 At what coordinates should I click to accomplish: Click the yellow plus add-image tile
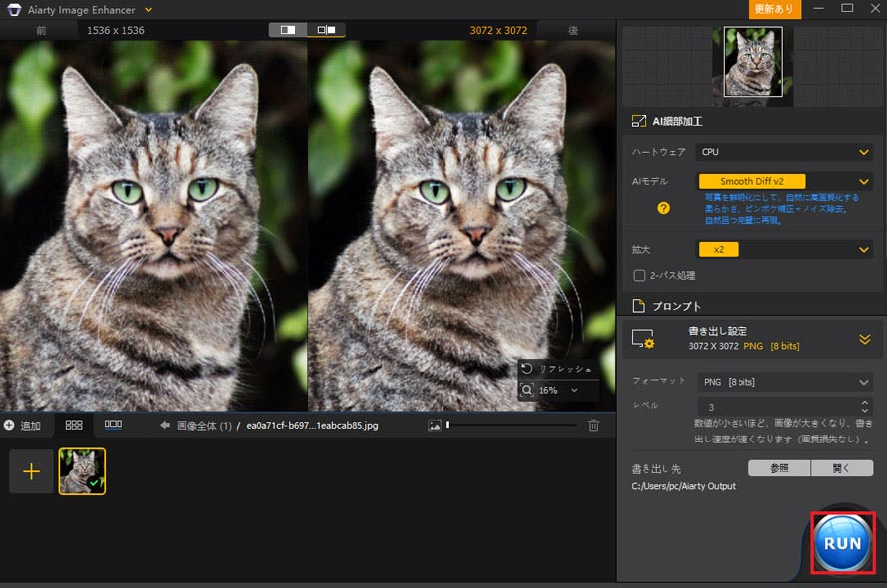tap(31, 471)
